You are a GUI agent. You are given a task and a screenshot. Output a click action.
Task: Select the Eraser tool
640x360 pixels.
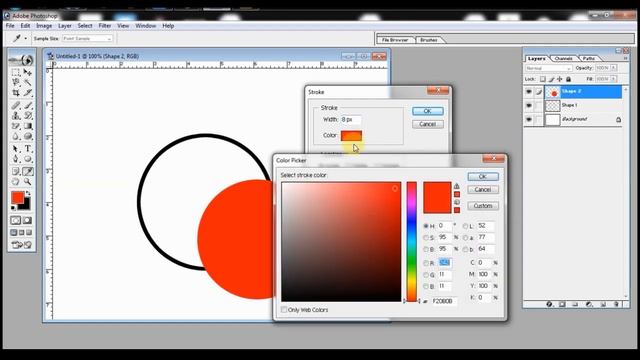coord(16,126)
